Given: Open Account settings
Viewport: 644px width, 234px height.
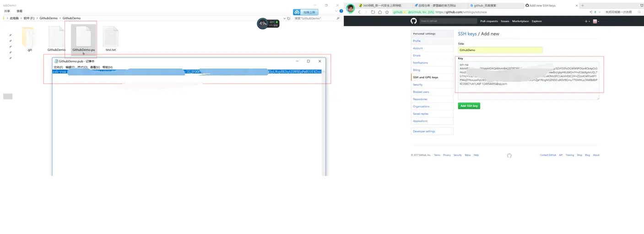Looking at the screenshot, I should click(432, 48).
